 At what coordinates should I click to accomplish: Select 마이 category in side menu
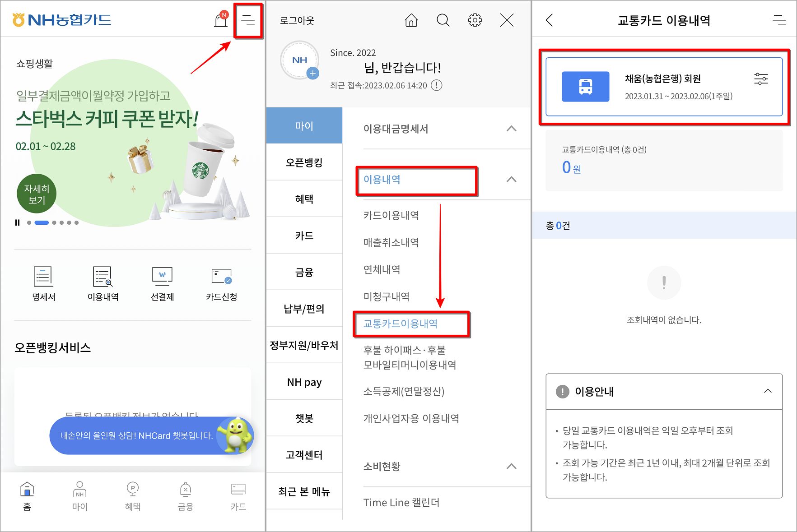[x=304, y=125]
